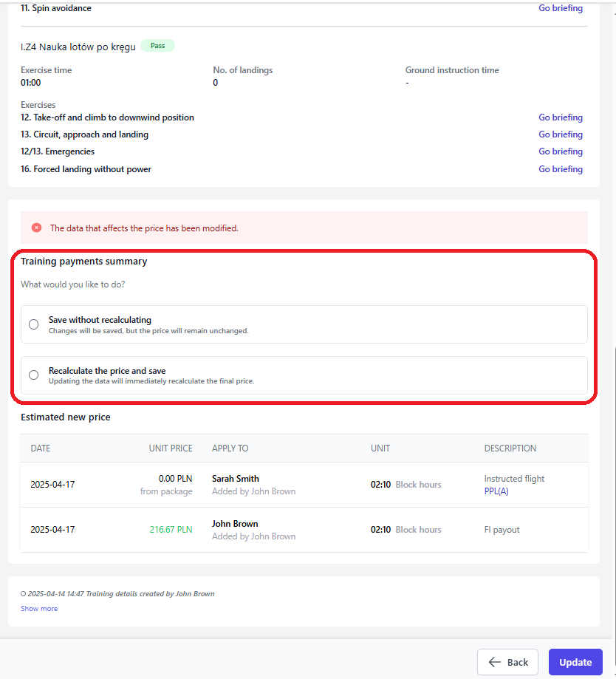Click the circle icon beside history entry

pyautogui.click(x=24, y=594)
